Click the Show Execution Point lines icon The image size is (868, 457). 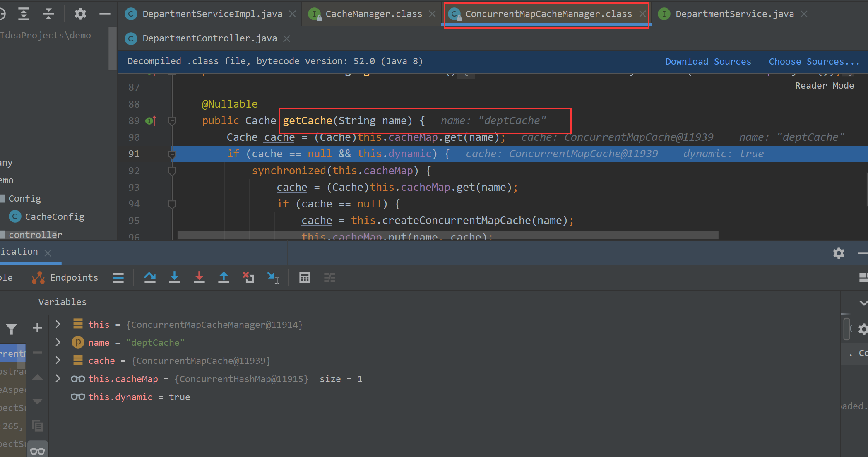pos(118,277)
